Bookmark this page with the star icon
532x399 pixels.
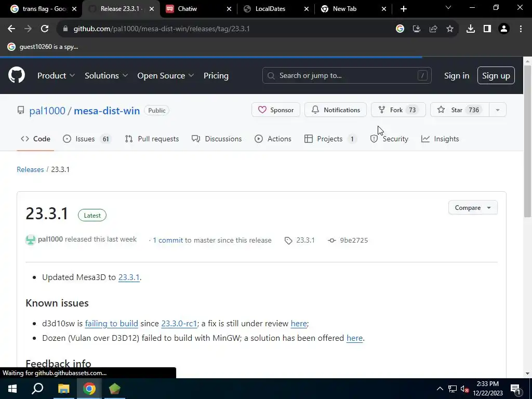coord(449,29)
